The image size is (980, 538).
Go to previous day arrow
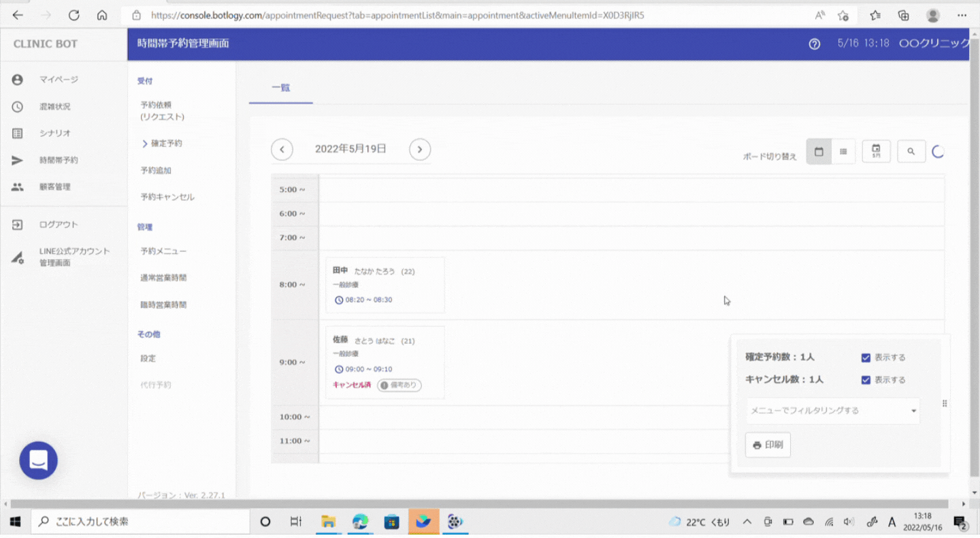click(282, 149)
